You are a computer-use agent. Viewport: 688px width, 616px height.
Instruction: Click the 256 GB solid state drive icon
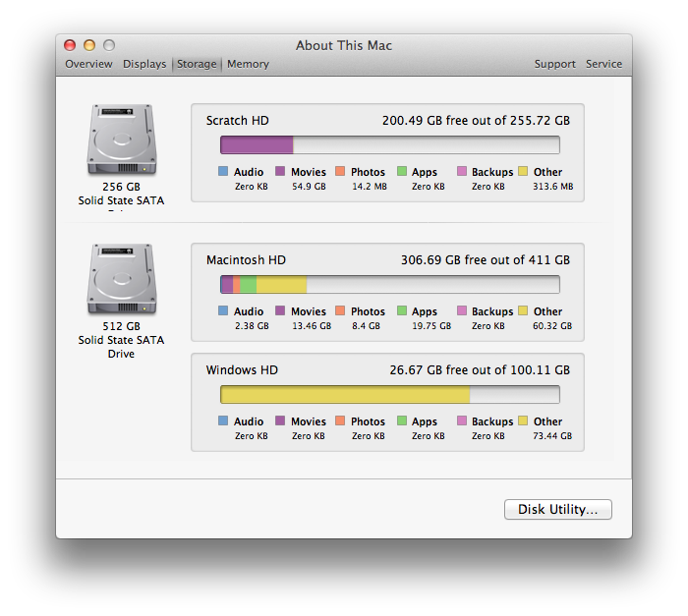click(x=122, y=140)
